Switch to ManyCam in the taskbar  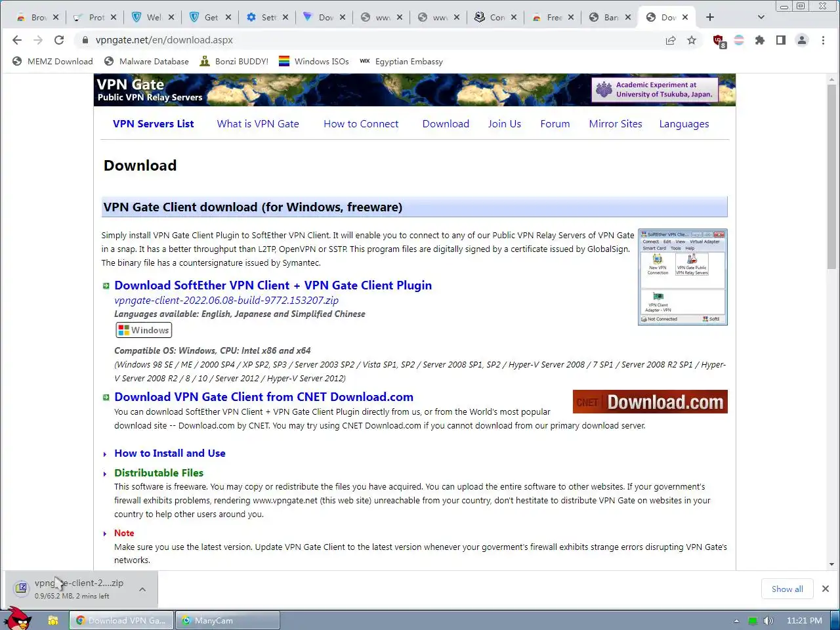pyautogui.click(x=228, y=620)
